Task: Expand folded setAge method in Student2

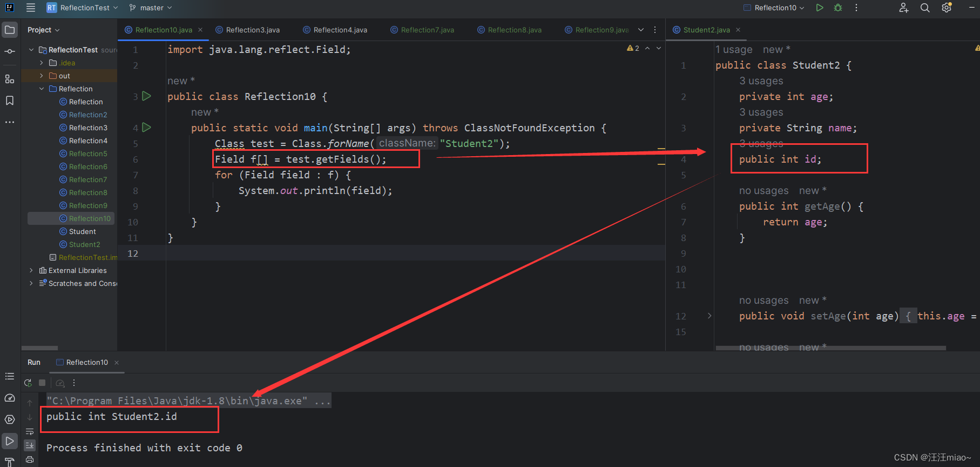Action: 709,316
